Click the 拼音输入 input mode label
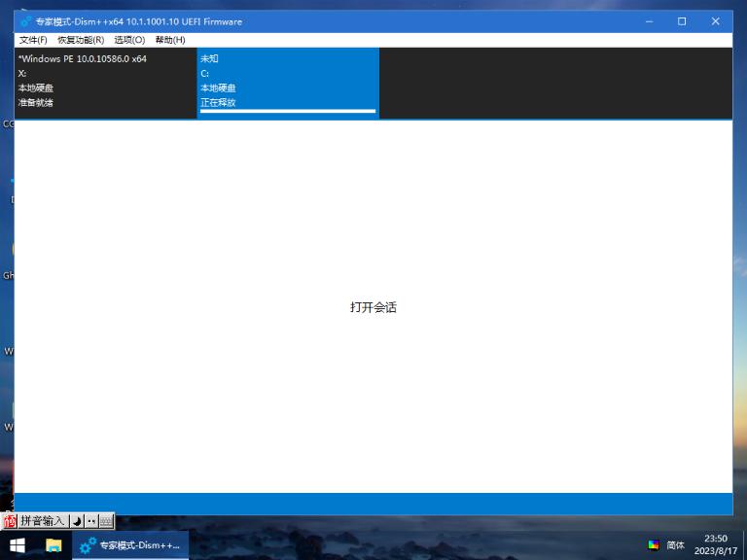747x560 pixels. click(x=43, y=521)
